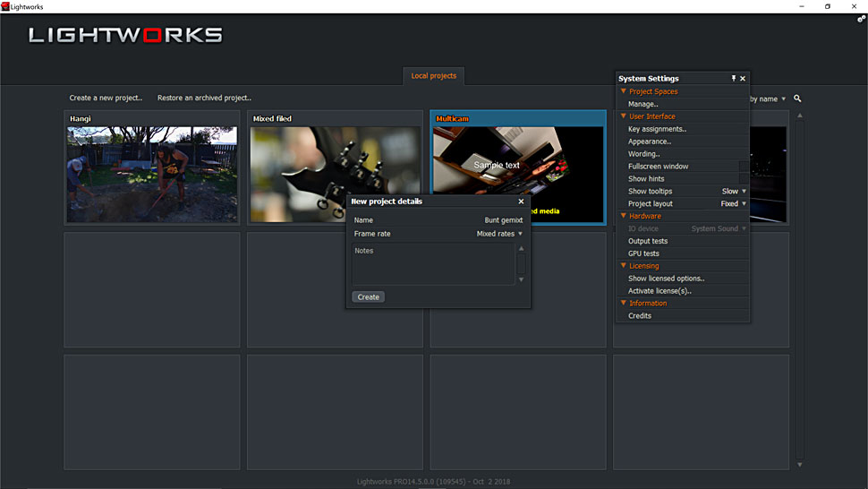Collapse the Licensing section
Screen dimensions: 868x489
coord(624,266)
